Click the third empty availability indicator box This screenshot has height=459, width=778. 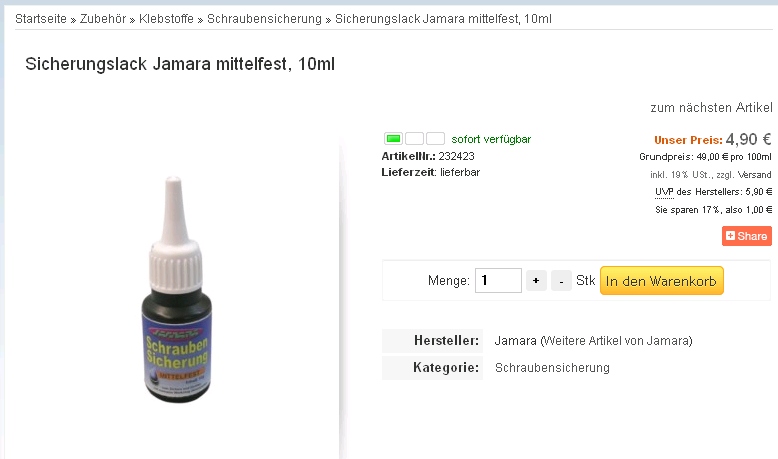(x=435, y=138)
